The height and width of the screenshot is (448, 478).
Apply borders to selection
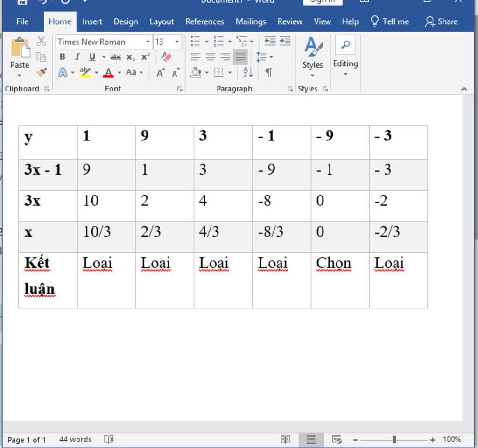tap(218, 72)
